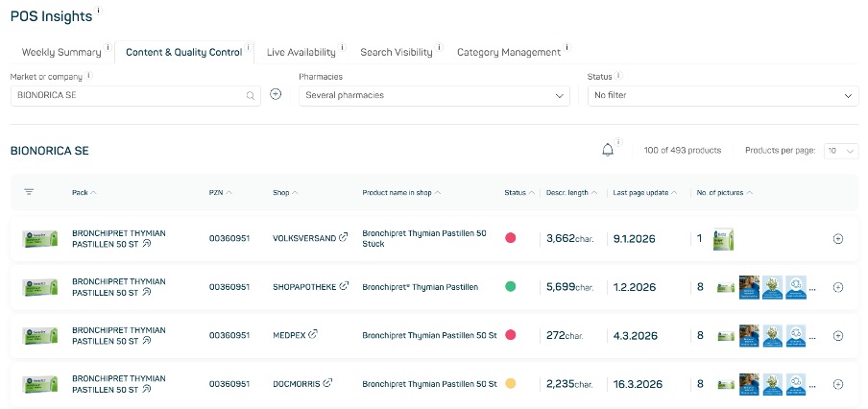Click the yellow status dot for DOCMORRIS
This screenshot has height=409, width=868.
pos(511,383)
